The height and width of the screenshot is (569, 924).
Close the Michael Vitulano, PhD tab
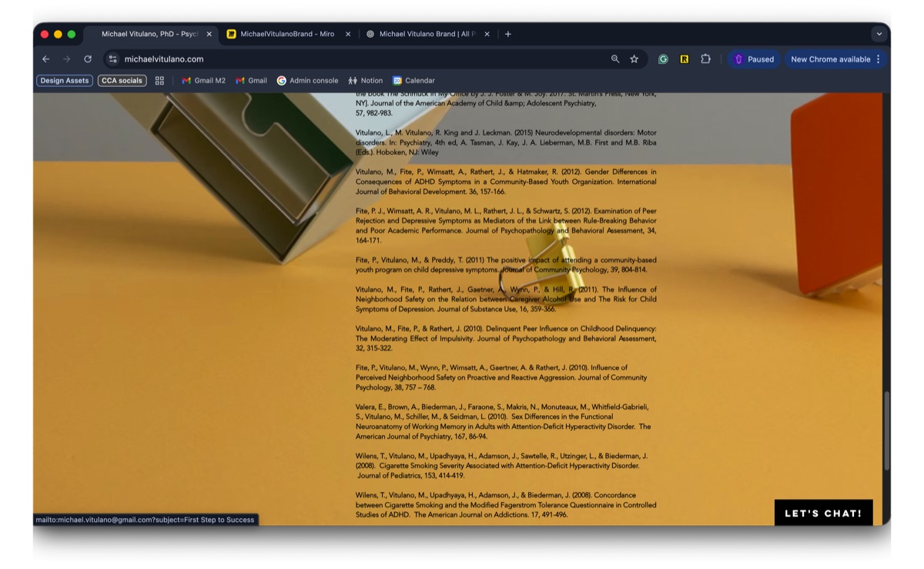click(x=209, y=34)
